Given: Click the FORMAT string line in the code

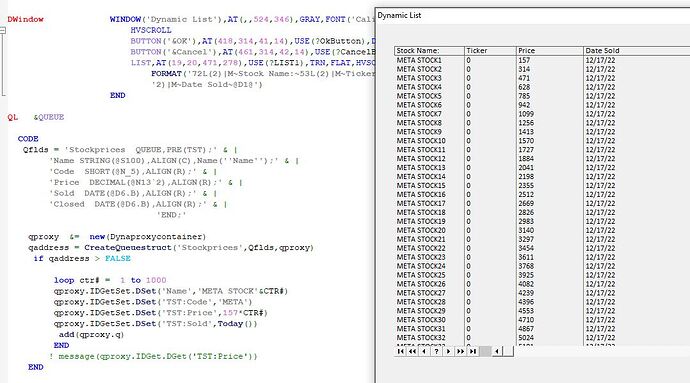Looking at the screenshot, I should [264, 74].
